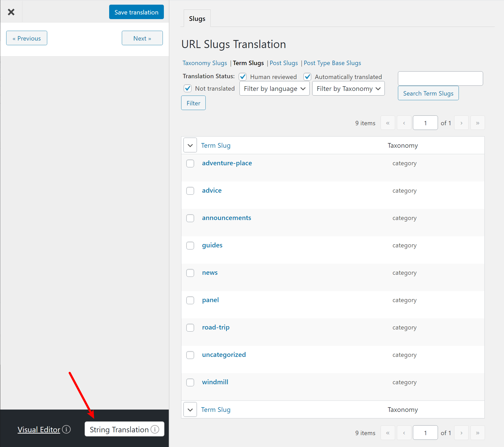Jump to the last page of results
Image resolution: width=504 pixels, height=447 pixels.
click(477, 123)
